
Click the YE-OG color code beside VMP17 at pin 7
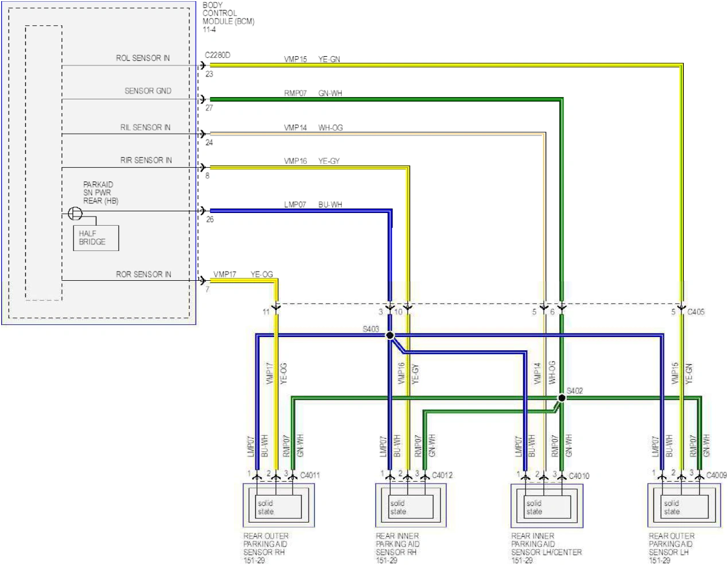click(262, 274)
